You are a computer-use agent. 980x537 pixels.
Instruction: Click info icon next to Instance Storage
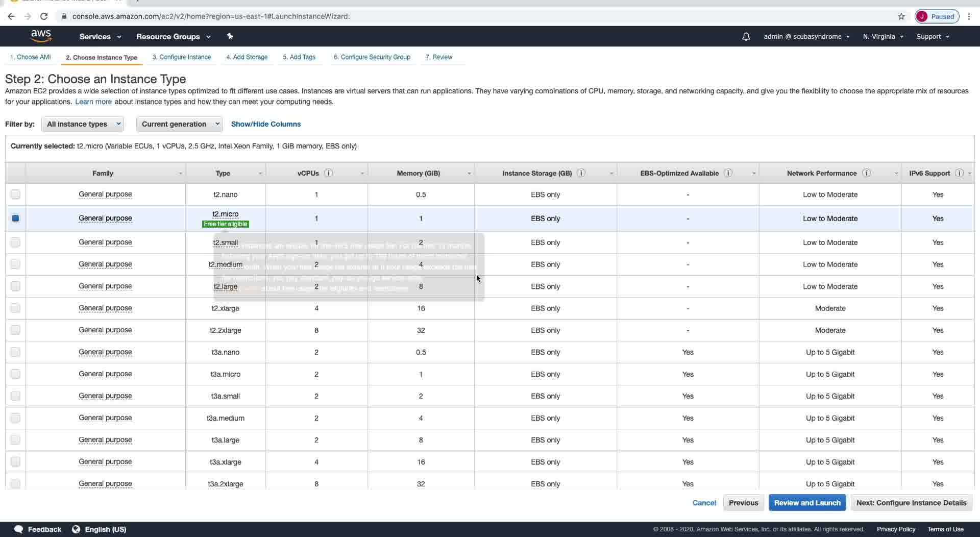tap(581, 173)
